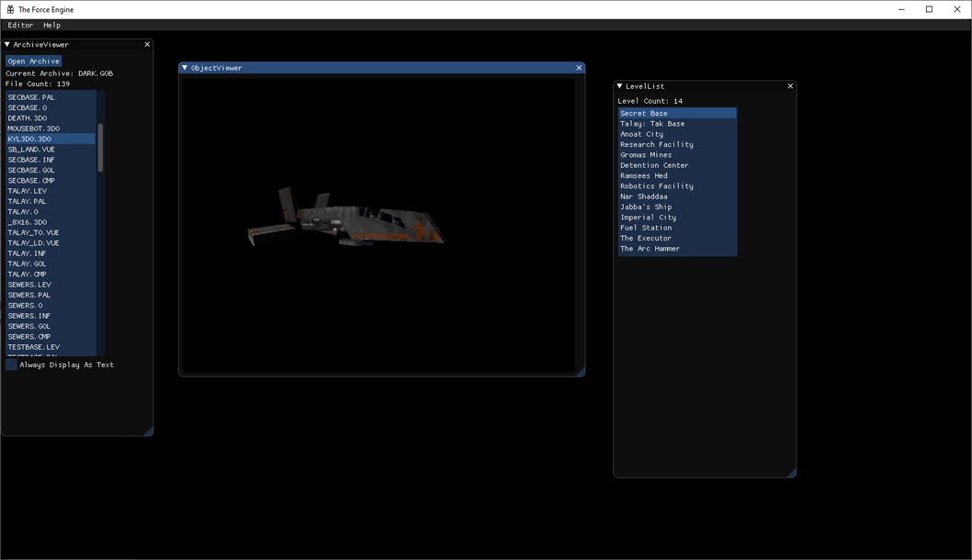This screenshot has width=972, height=560.
Task: Select the Nar Shaddaa level
Action: tap(677, 196)
